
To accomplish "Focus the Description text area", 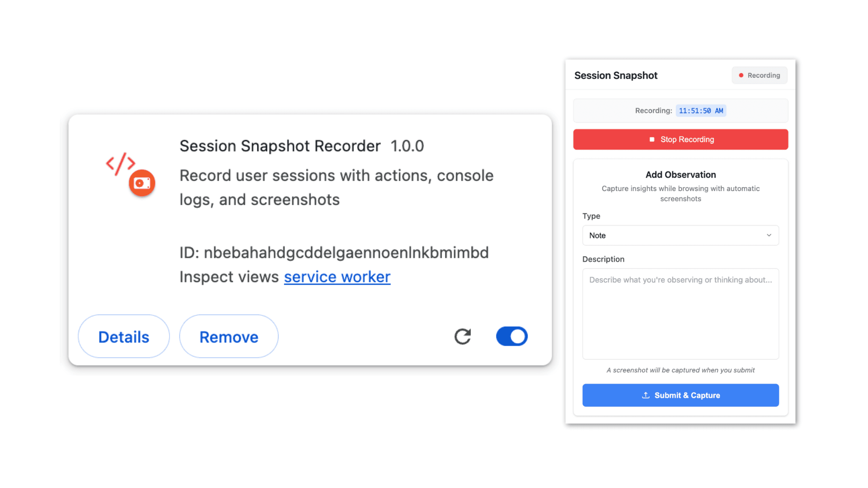I will pyautogui.click(x=680, y=314).
